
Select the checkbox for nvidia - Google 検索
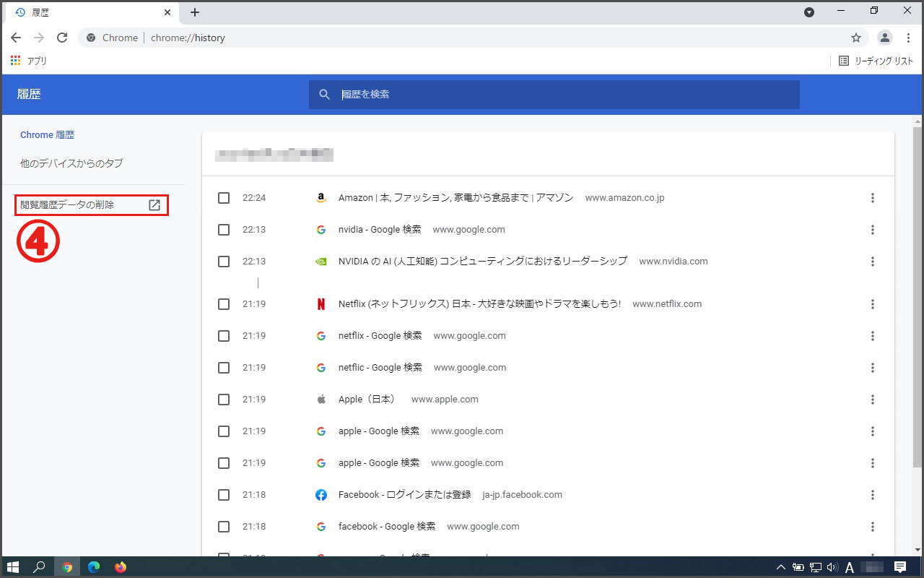[224, 230]
